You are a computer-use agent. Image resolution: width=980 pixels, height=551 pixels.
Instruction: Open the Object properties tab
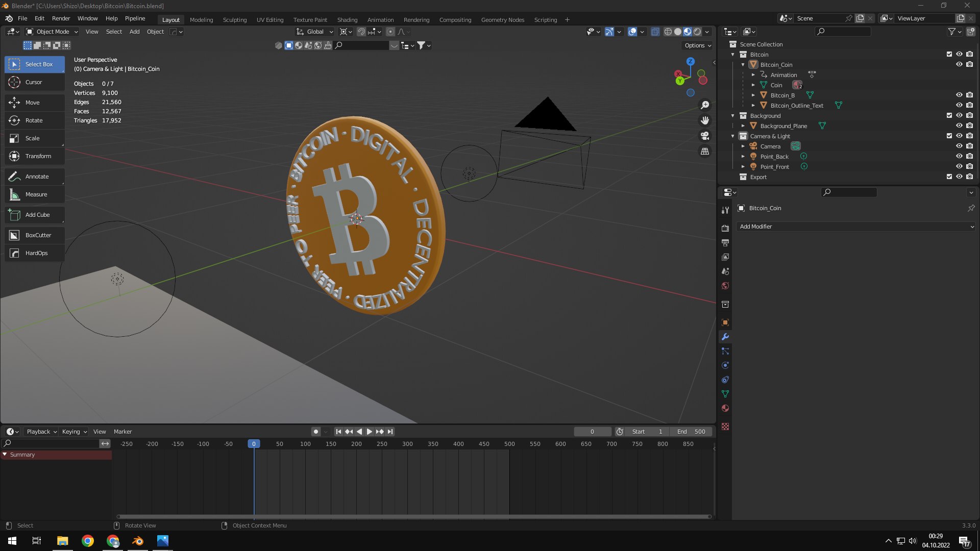pyautogui.click(x=725, y=322)
